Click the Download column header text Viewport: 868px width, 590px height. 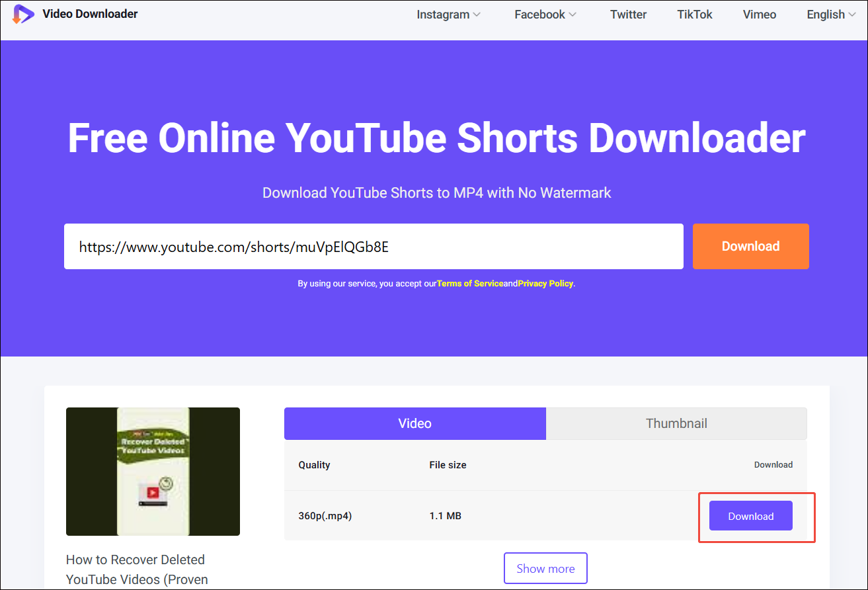pyautogui.click(x=773, y=465)
